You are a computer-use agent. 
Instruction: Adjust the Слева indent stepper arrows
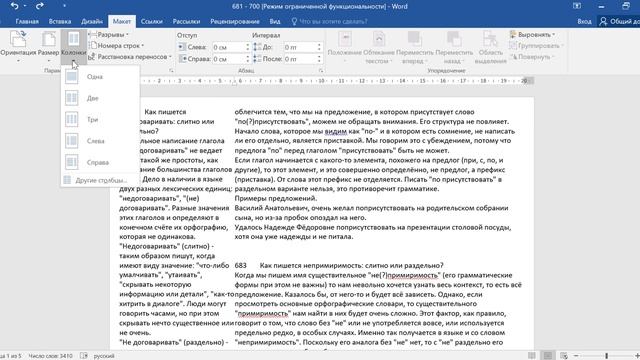[247, 47]
